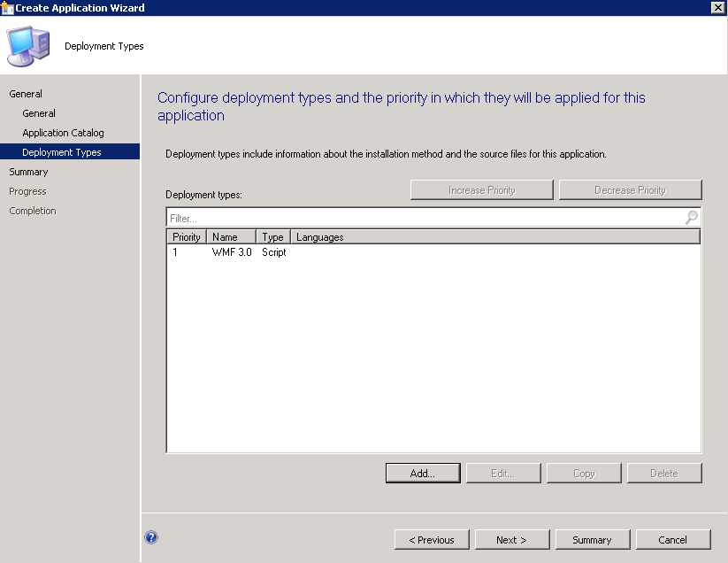
Task: Click the Increase Priority button
Action: (482, 190)
